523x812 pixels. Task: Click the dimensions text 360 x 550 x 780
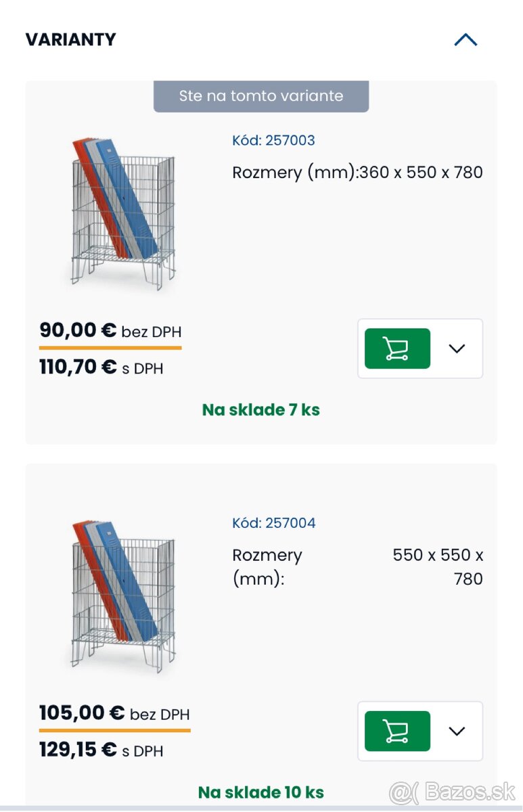click(421, 173)
